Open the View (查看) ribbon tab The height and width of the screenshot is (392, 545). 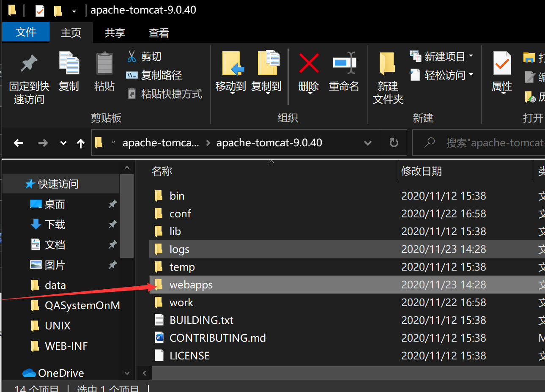click(159, 33)
